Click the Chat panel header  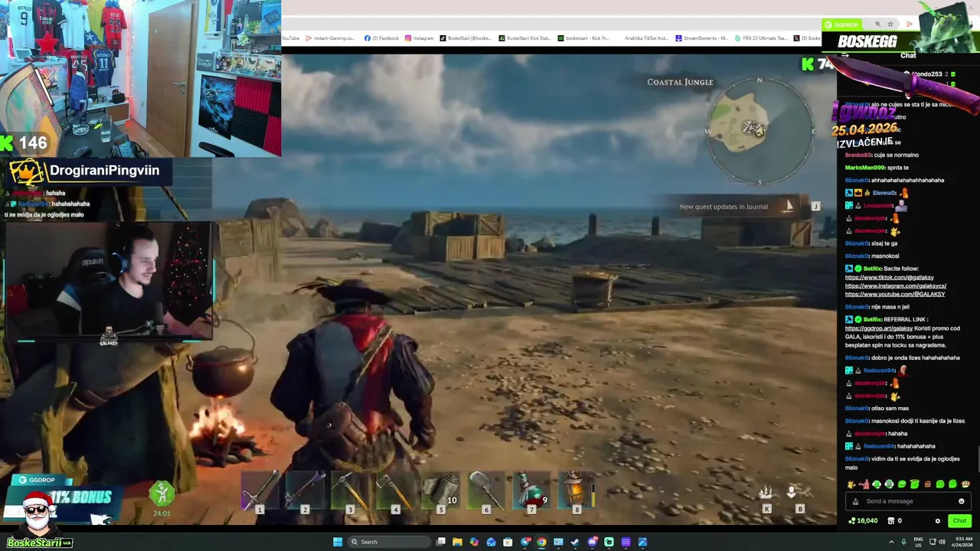(908, 55)
